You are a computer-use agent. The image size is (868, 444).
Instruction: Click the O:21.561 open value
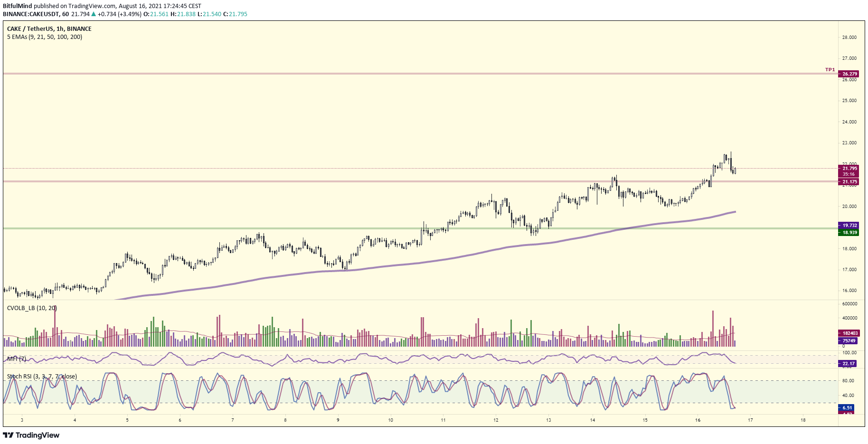[156, 14]
